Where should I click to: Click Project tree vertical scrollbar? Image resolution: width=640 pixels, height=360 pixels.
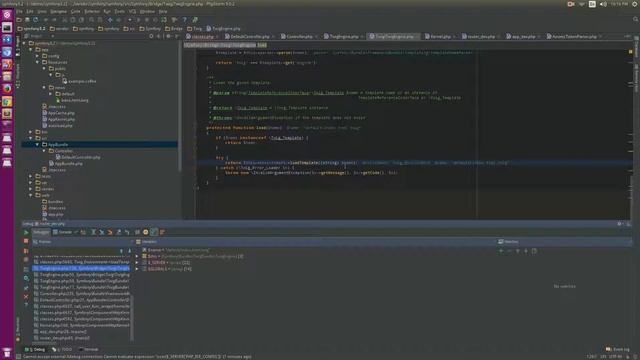tap(180, 106)
